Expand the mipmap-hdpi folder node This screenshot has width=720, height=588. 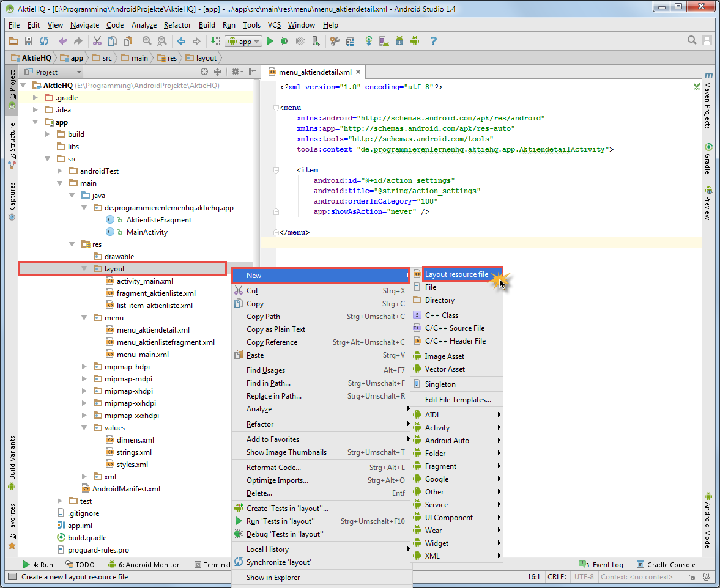click(x=84, y=367)
